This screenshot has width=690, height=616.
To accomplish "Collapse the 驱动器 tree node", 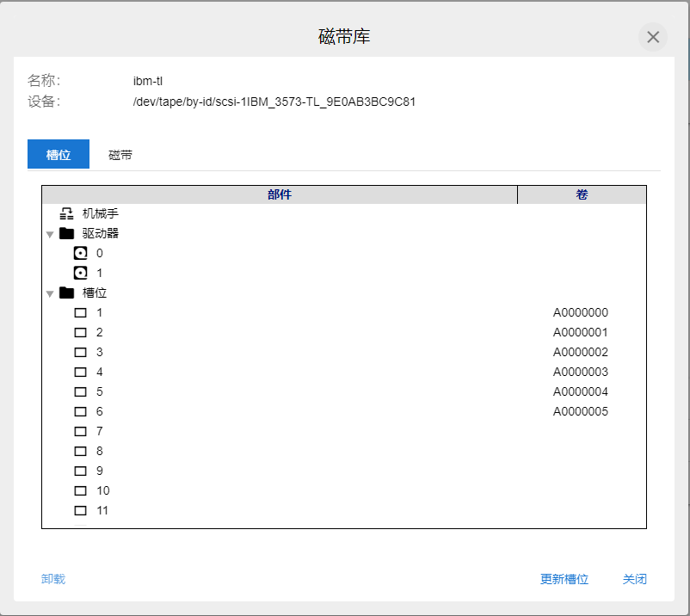I will pos(50,234).
